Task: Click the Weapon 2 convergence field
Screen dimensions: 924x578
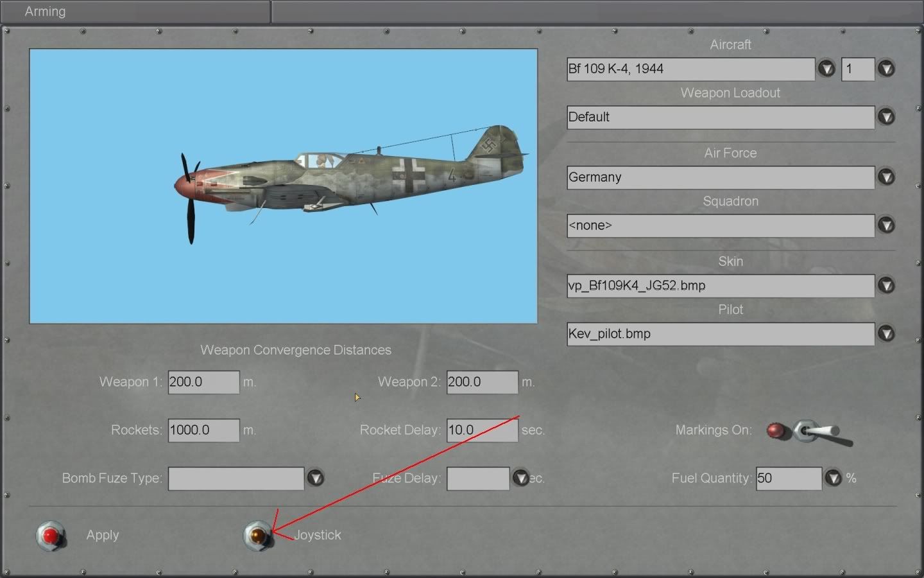Action: (483, 382)
